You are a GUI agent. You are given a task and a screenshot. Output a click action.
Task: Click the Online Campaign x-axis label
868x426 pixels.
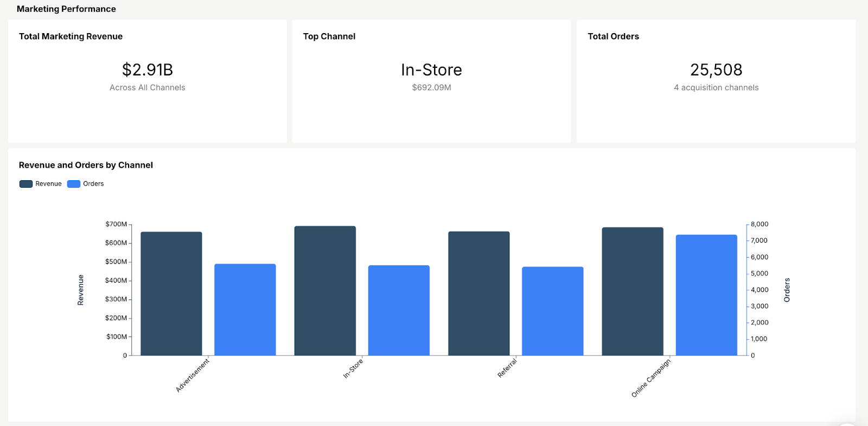(x=651, y=378)
